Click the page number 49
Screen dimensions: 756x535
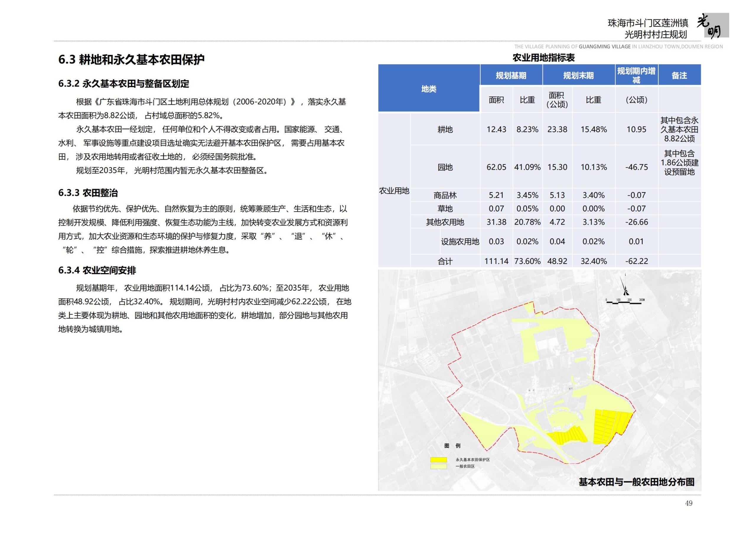point(688,503)
